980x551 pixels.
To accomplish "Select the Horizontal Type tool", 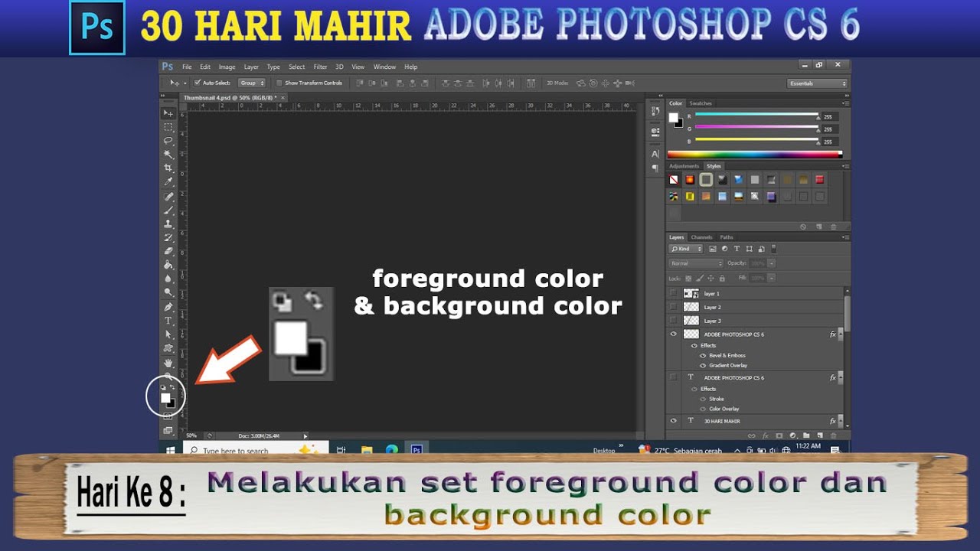I will [x=168, y=321].
